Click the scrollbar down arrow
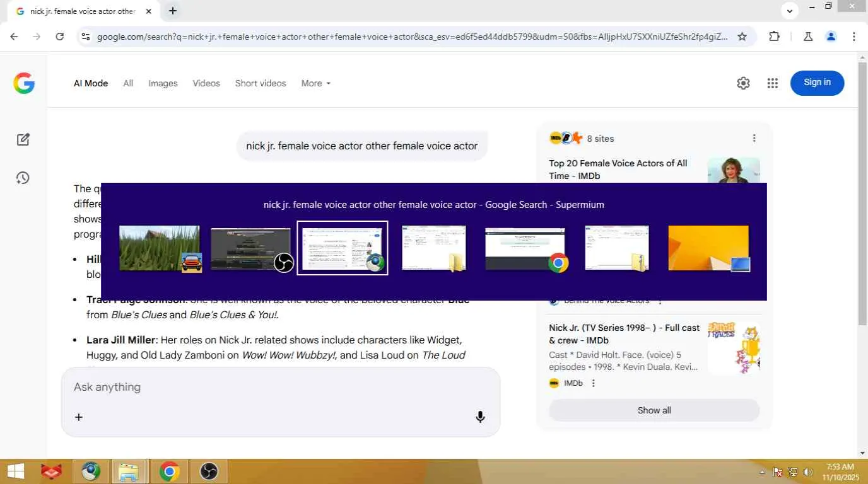The image size is (868, 484). pyautogui.click(x=862, y=452)
